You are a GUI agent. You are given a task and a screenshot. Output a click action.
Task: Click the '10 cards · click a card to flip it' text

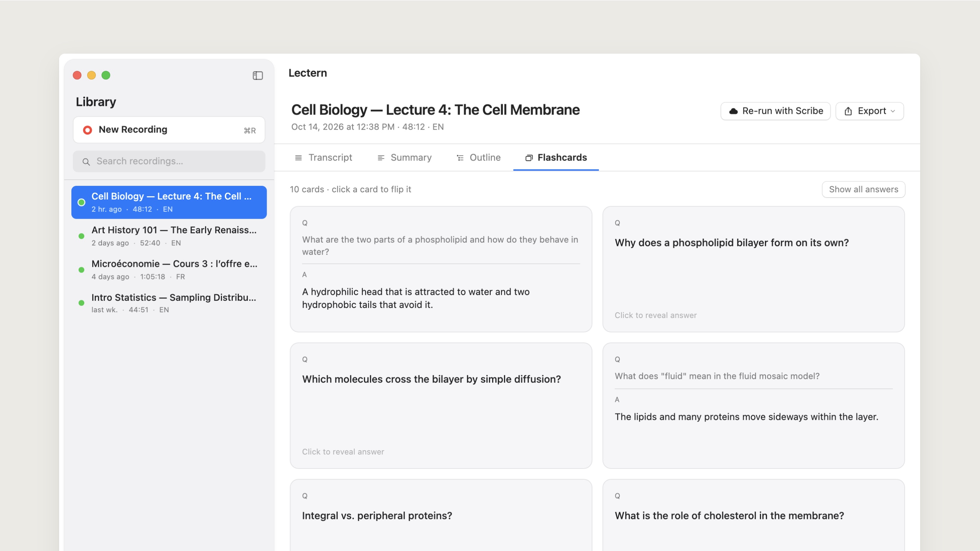(350, 189)
